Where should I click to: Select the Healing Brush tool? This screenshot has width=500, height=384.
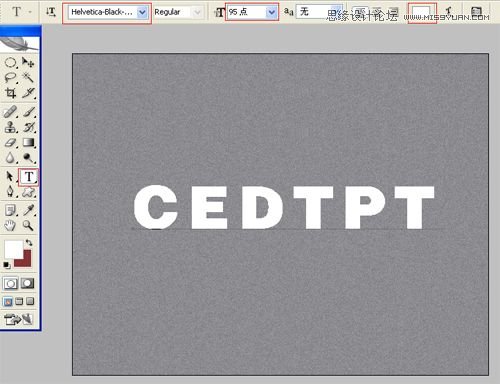11,112
